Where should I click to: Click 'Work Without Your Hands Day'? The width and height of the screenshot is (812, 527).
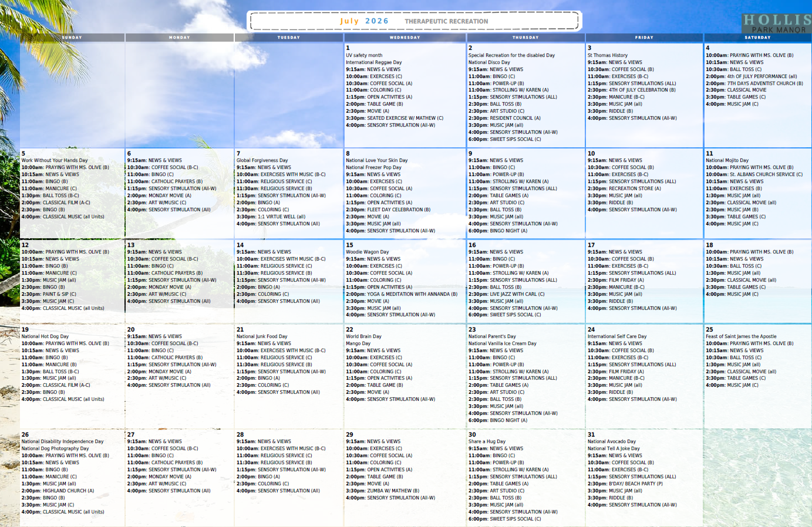(x=55, y=160)
